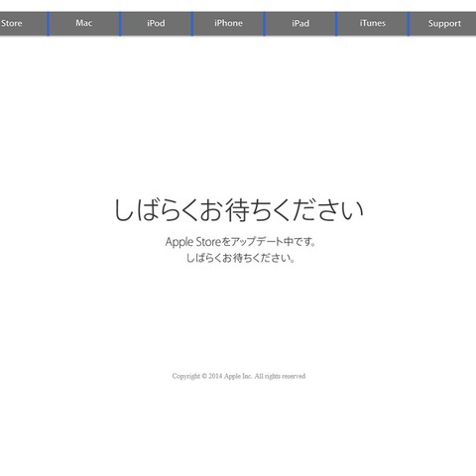
Task: Select iPhone in the navigation bar
Action: 228,23
